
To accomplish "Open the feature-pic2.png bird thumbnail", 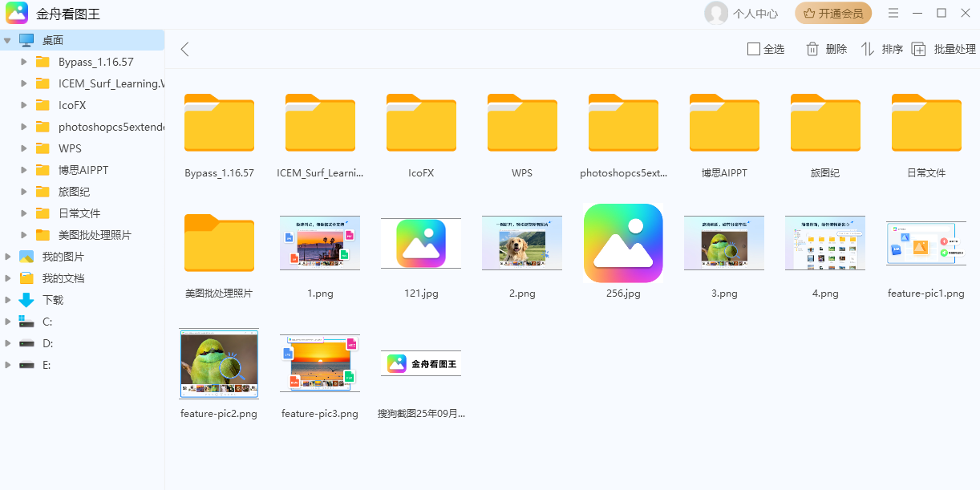I will [219, 363].
